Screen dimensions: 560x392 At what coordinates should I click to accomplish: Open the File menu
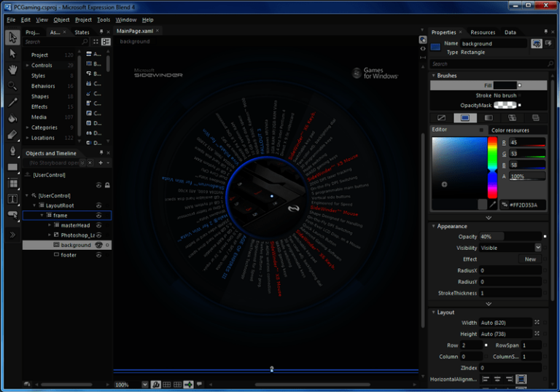pyautogui.click(x=11, y=20)
